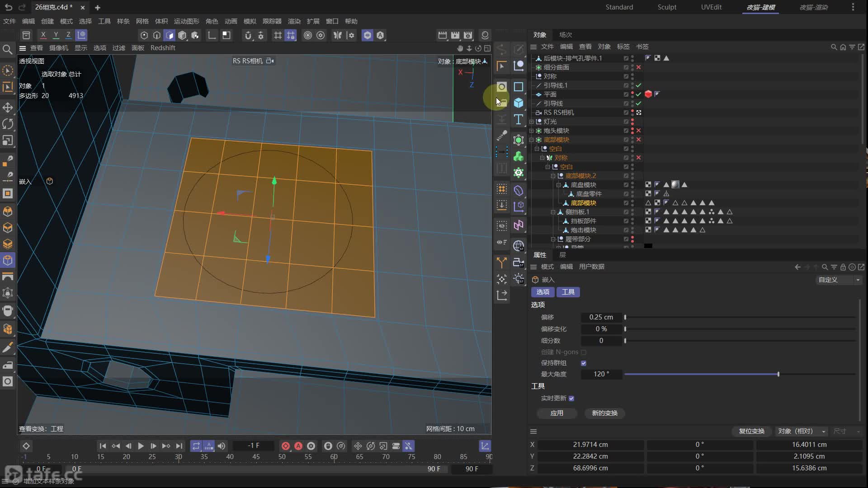Screen dimensions: 868x488
Task: Expand the 灯光 tree node
Action: [x=532, y=122]
